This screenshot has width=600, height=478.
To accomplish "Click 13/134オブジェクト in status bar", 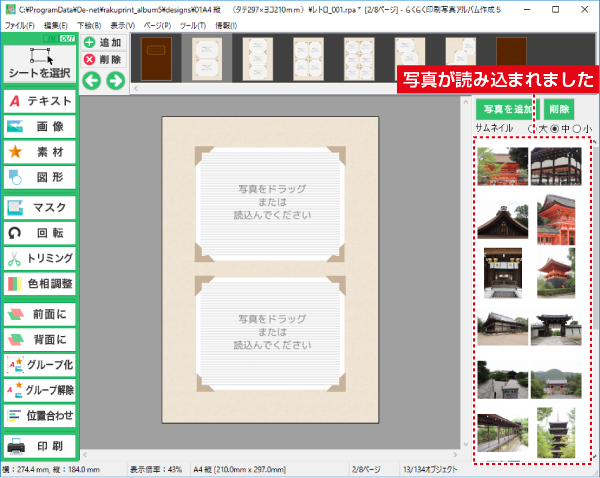I will 430,469.
